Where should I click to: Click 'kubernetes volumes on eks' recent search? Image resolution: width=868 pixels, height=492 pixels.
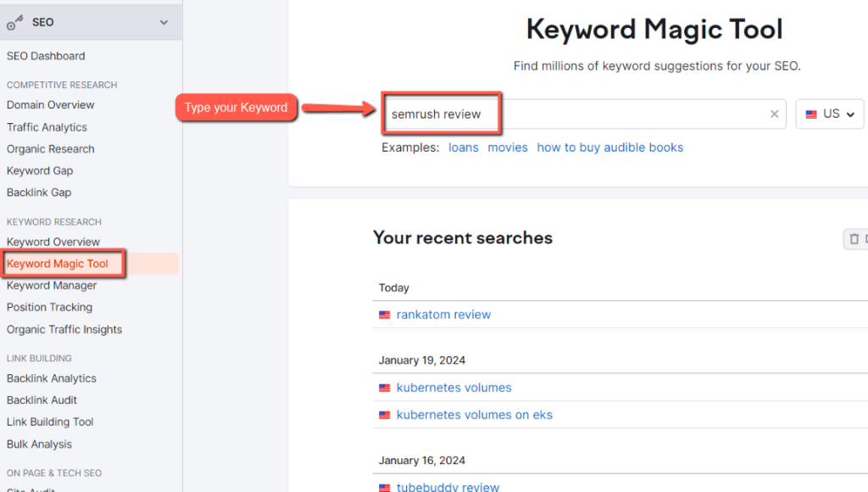point(474,416)
